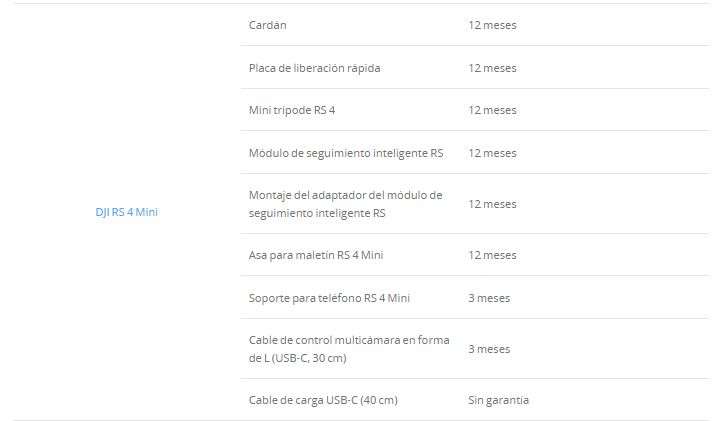Screen dimensions: 723x421
Task: Click Cable de control multicámara text
Action: click(349, 340)
